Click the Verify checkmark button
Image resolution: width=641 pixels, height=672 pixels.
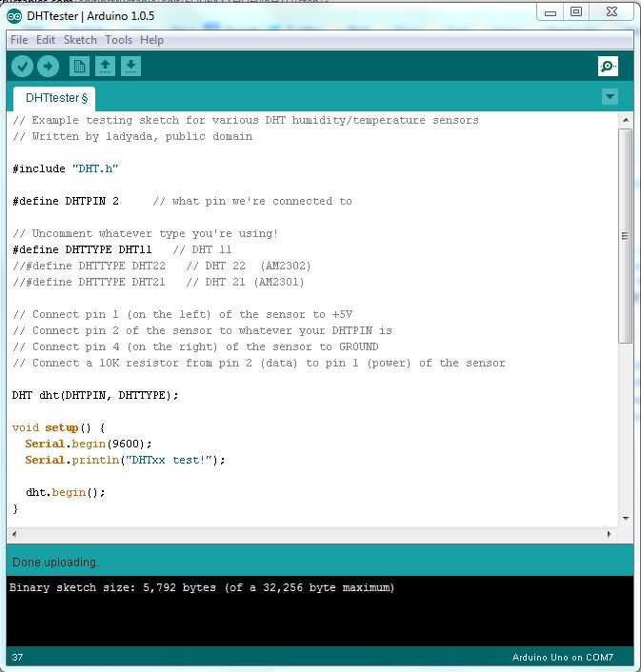tap(22, 67)
